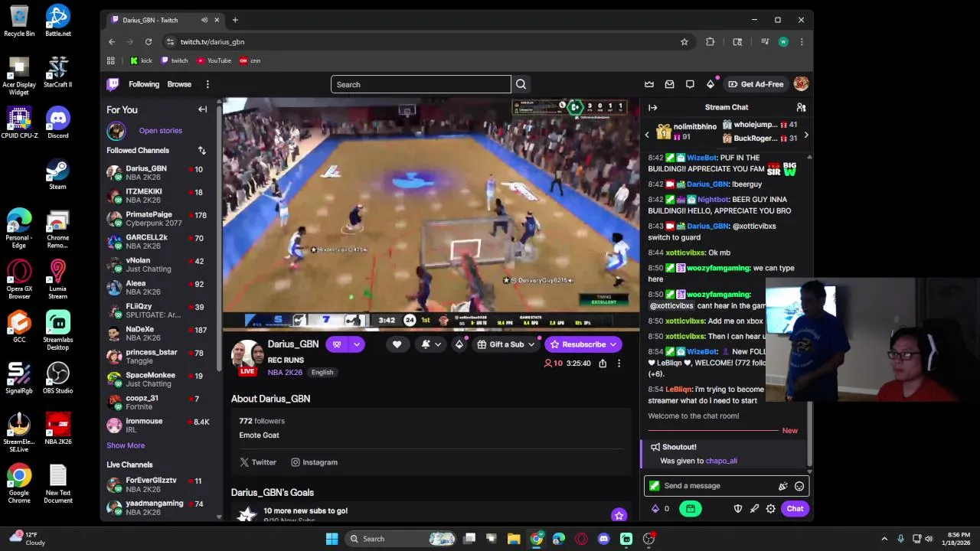Viewport: 980px width, 551px height.
Task: Select the Darius_GBN - Twitch browser tab
Action: 164,20
